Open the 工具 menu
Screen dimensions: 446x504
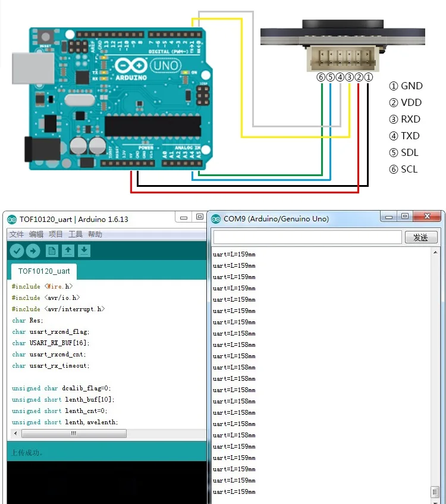point(75,234)
